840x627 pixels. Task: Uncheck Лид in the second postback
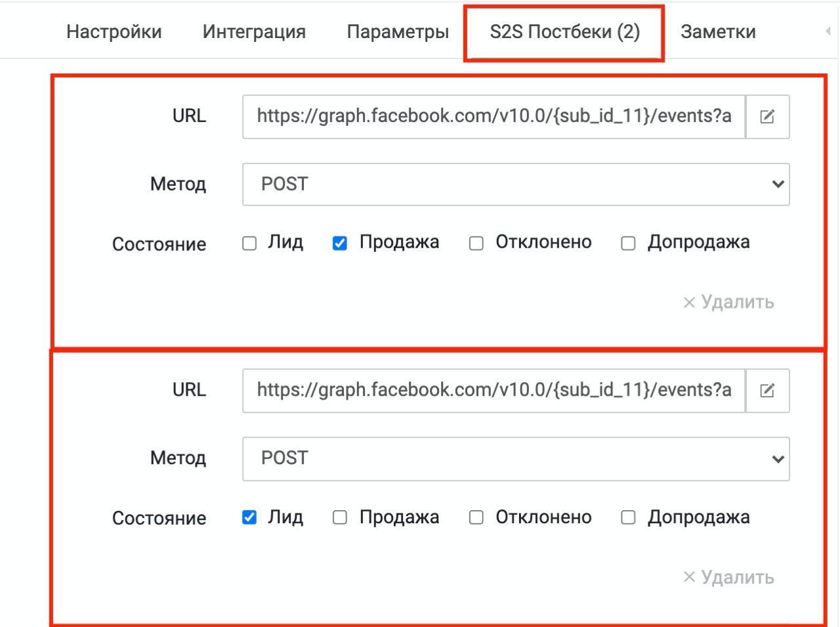(x=249, y=517)
